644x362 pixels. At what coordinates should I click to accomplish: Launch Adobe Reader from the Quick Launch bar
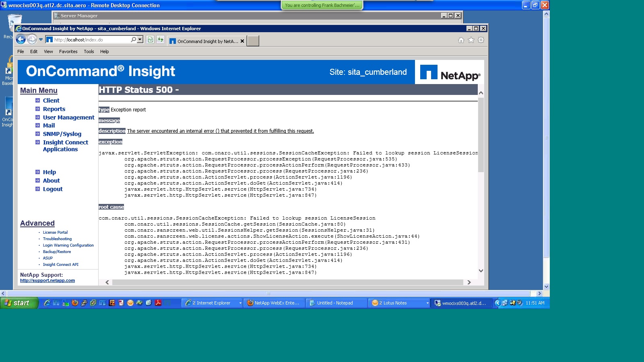point(158,303)
